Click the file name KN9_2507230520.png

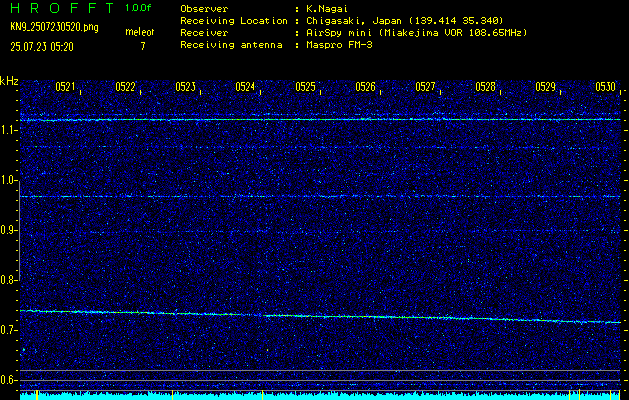coord(54,27)
